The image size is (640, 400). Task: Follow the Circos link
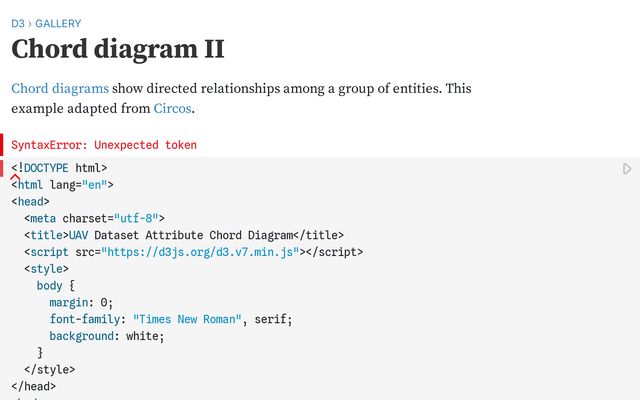(172, 108)
